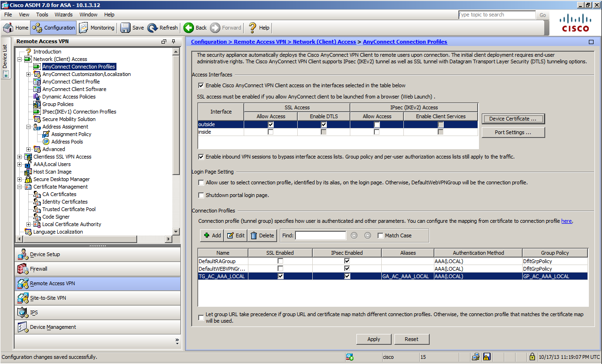Delete the selected connection profile

[x=262, y=235]
